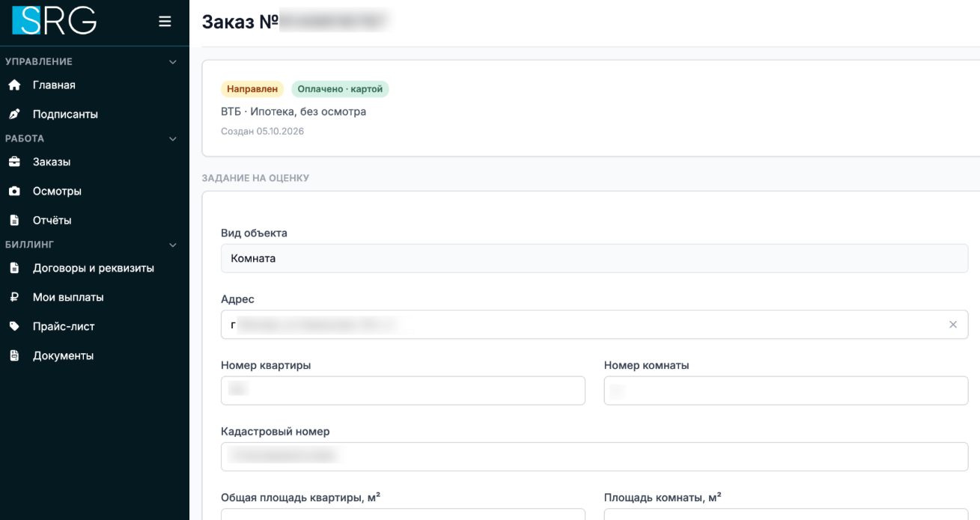
Task: Click the ruble icon beside Мои выплаты
Action: tap(14, 297)
